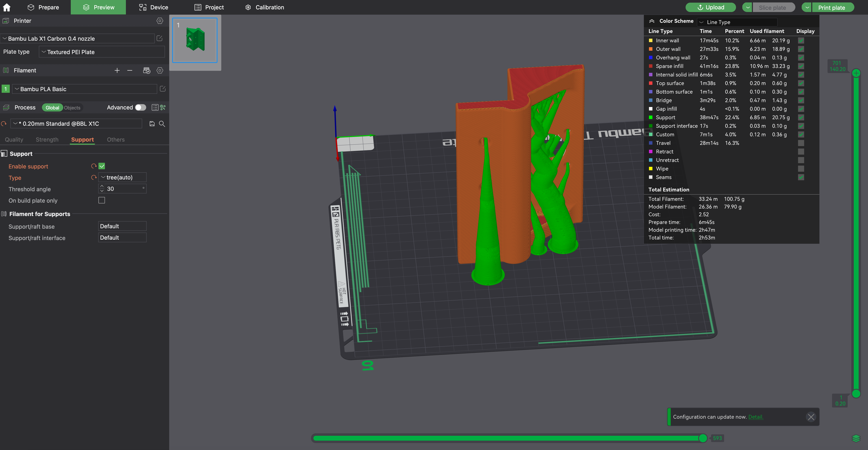The image size is (868, 450).
Task: Show Wipe display checkbox
Action: [x=801, y=168]
